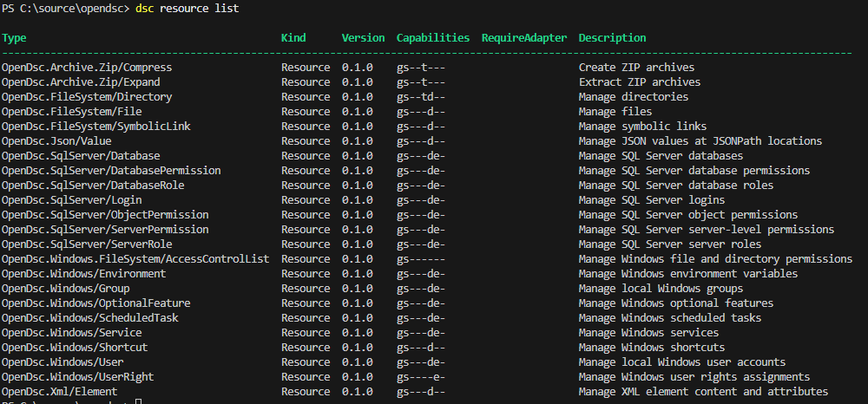Click the OpenDsc.Json/Value resource entry

point(56,141)
